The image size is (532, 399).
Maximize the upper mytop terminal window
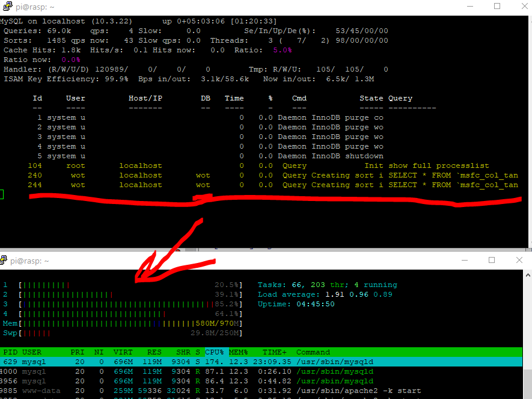(497, 6)
